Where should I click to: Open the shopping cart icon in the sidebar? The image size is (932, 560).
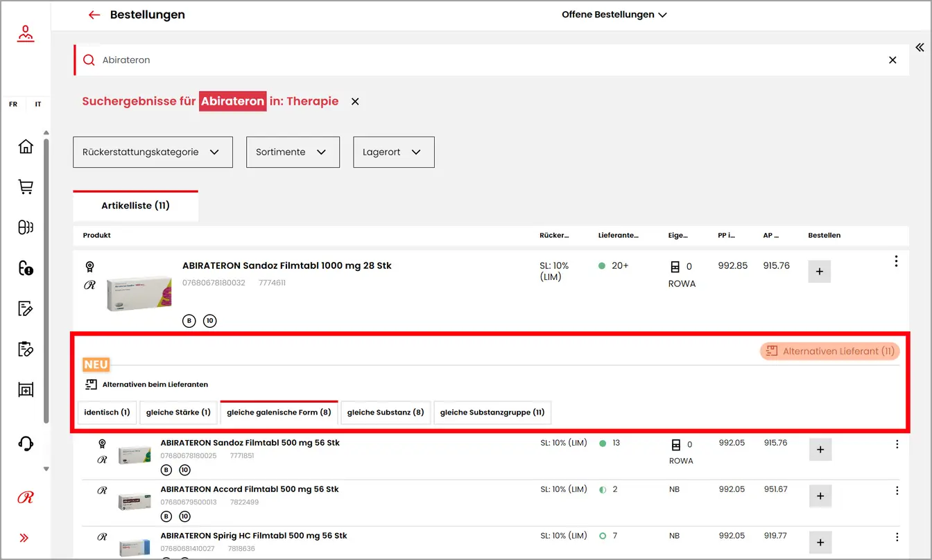(26, 187)
